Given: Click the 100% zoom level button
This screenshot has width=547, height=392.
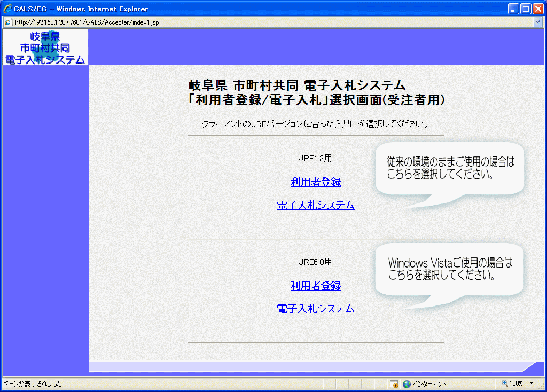Looking at the screenshot, I should point(512,383).
